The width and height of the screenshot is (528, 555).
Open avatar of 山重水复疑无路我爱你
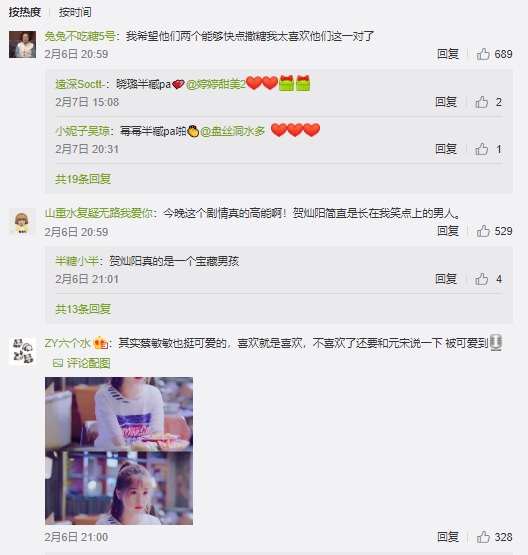22,221
